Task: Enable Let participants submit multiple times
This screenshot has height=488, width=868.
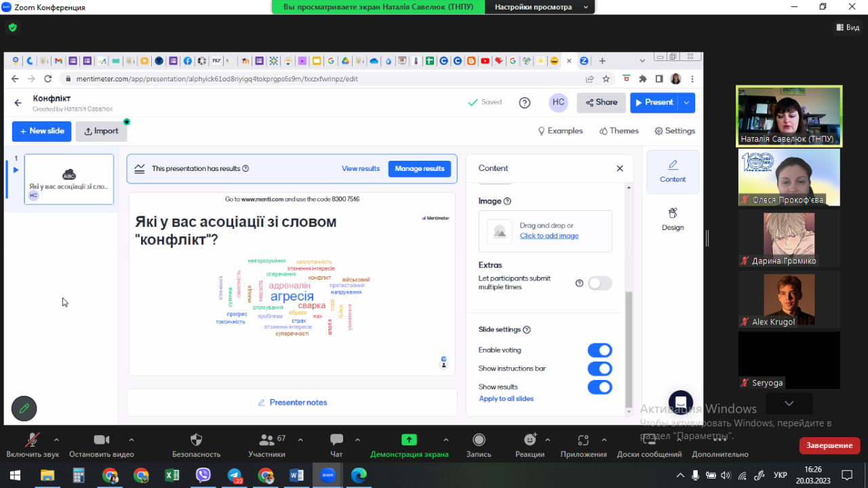Action: [599, 283]
